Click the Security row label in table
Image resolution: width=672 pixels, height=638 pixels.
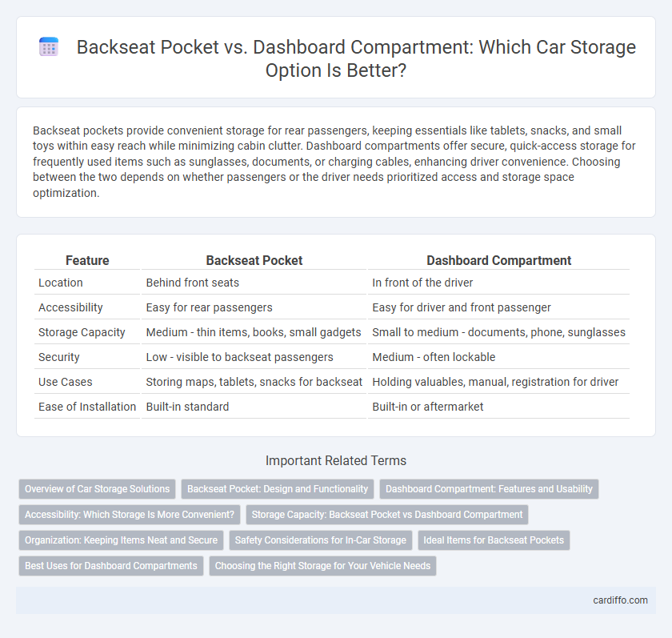point(59,357)
